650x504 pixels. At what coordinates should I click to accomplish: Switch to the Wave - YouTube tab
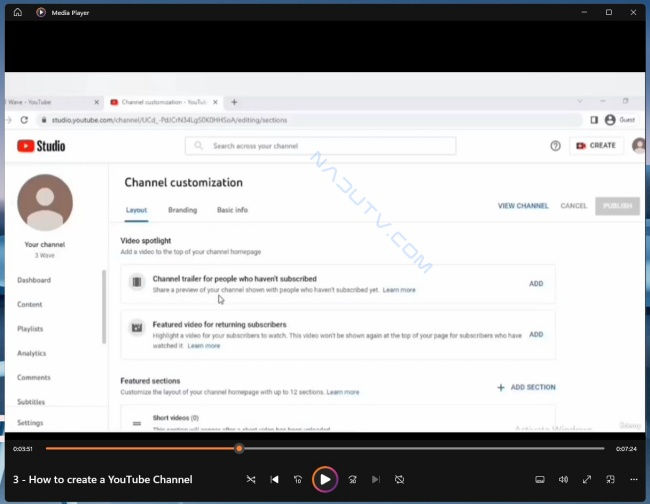(x=46, y=102)
